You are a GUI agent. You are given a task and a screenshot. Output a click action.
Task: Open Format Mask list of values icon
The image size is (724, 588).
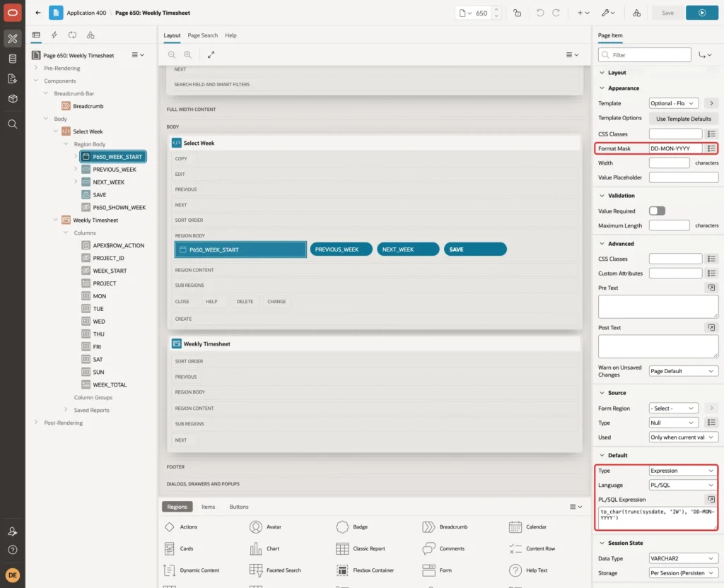coord(711,148)
